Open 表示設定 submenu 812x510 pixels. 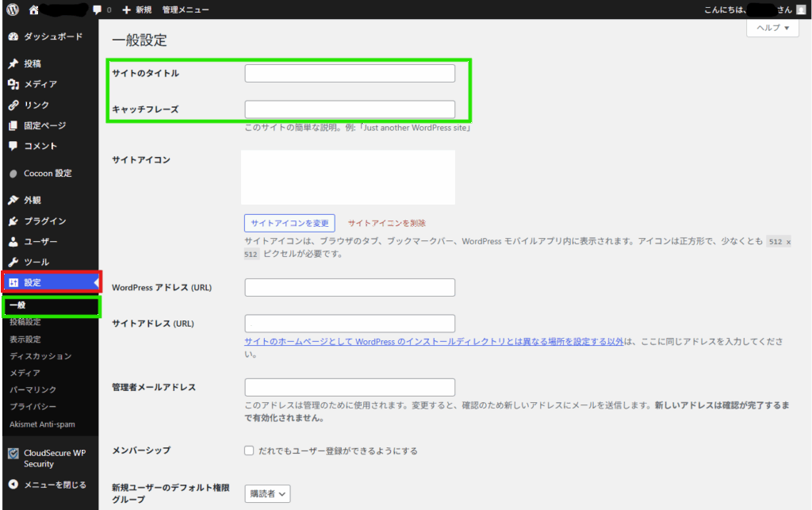coord(25,339)
